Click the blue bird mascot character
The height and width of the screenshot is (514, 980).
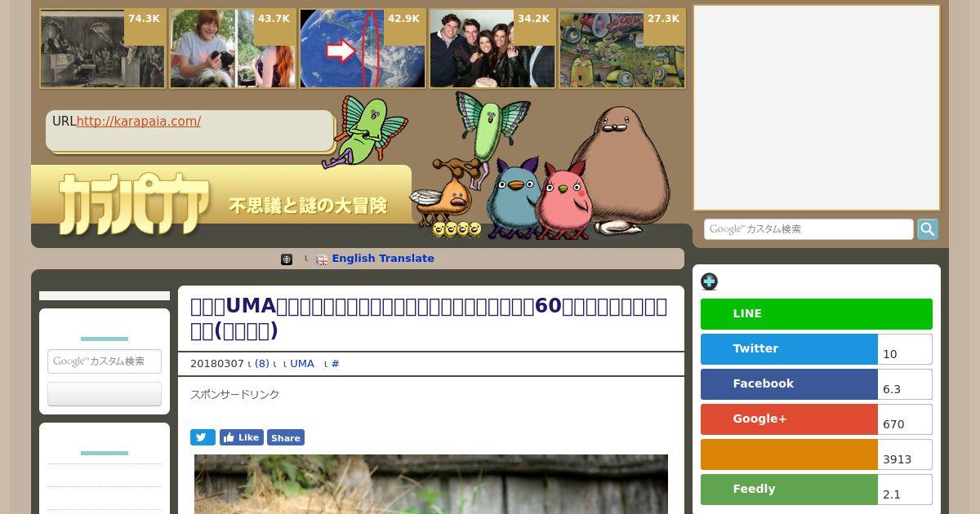click(512, 198)
